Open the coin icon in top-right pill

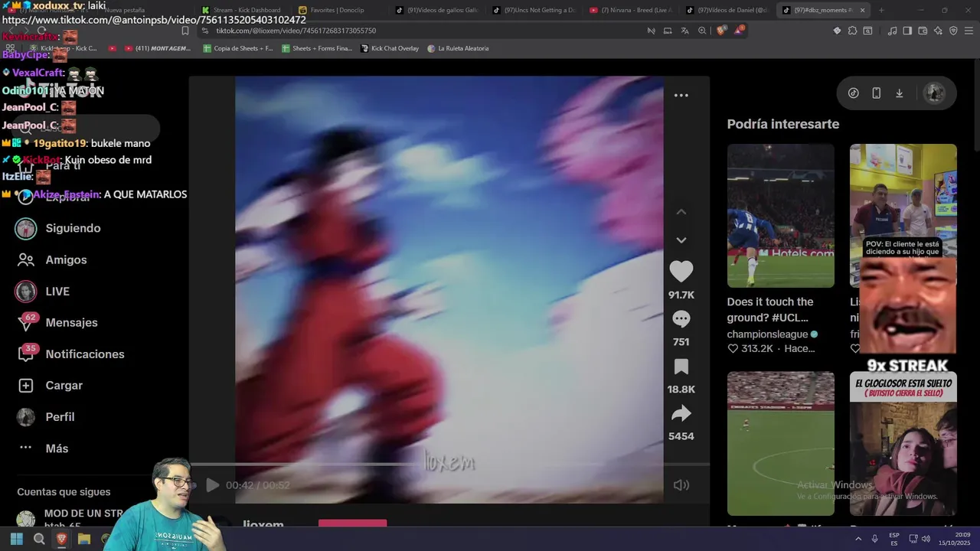(853, 93)
